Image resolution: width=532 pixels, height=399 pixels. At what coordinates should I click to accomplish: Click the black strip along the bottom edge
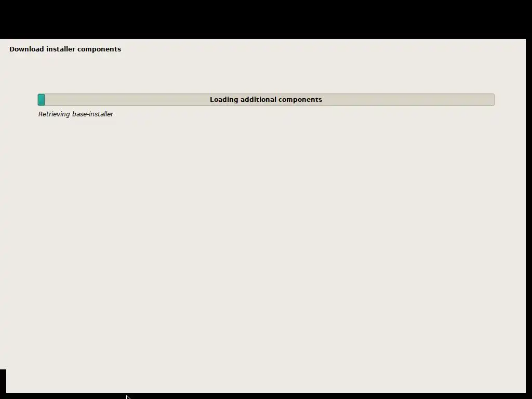pos(266,396)
